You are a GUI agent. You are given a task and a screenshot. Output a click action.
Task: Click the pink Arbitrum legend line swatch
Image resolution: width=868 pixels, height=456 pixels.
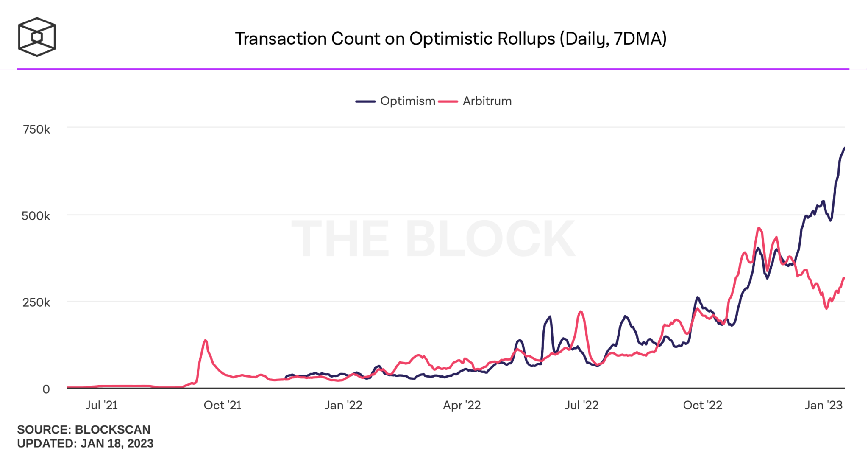click(448, 101)
